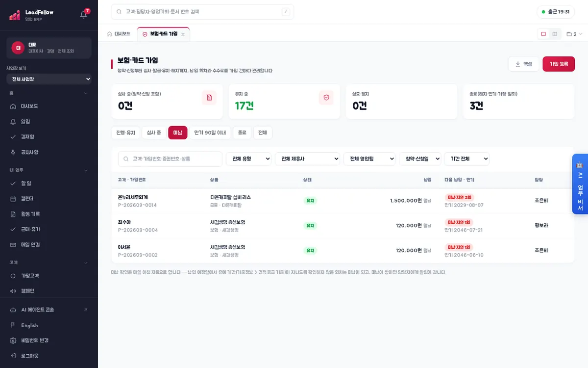Click the 출근 19:31 status button
The width and height of the screenshot is (588, 368).
click(x=556, y=12)
